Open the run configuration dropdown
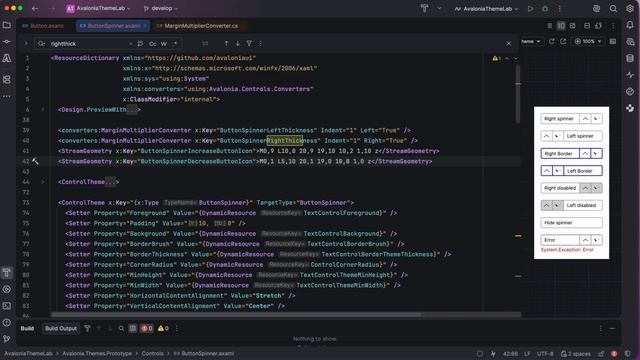The image size is (640, 360). [x=486, y=8]
